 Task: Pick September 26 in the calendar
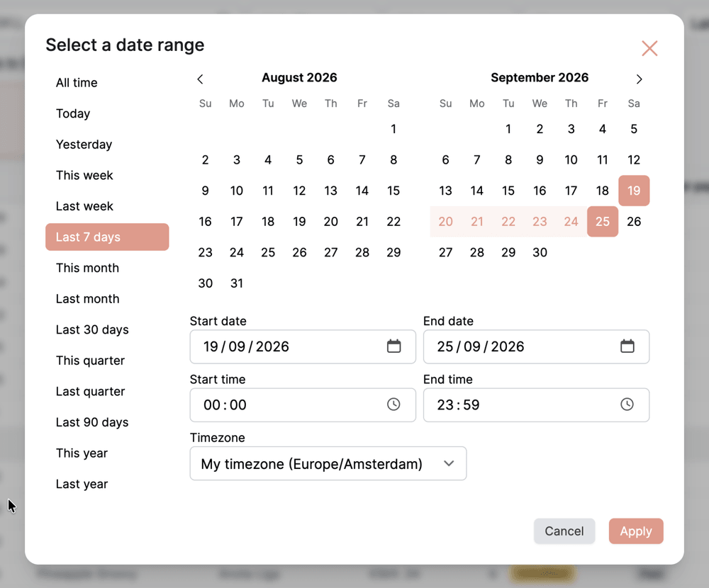coord(634,222)
